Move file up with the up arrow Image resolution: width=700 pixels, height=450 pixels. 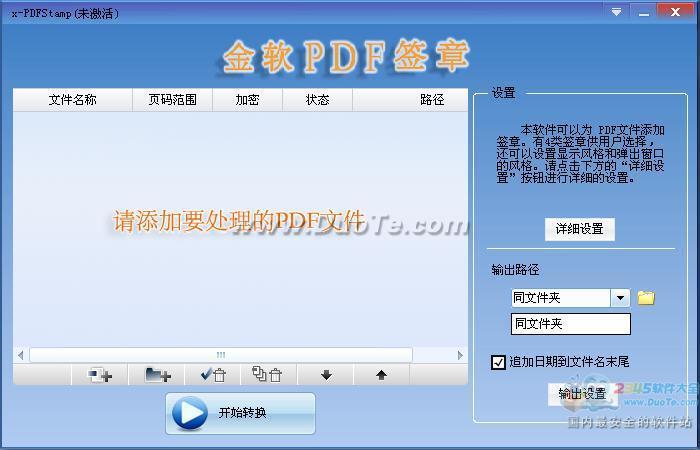pos(381,375)
